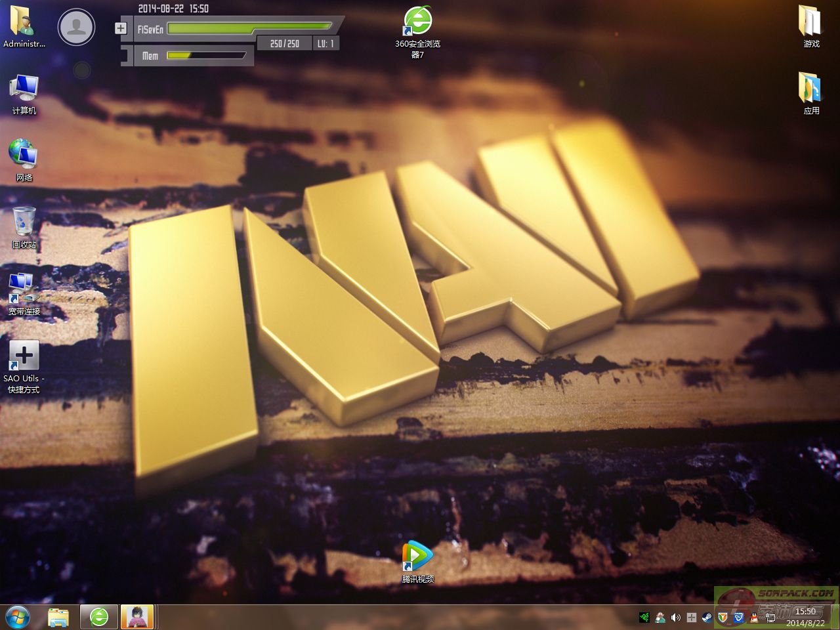The image size is (840, 630).
Task: Click the Razer icon in system tray
Action: (644, 618)
